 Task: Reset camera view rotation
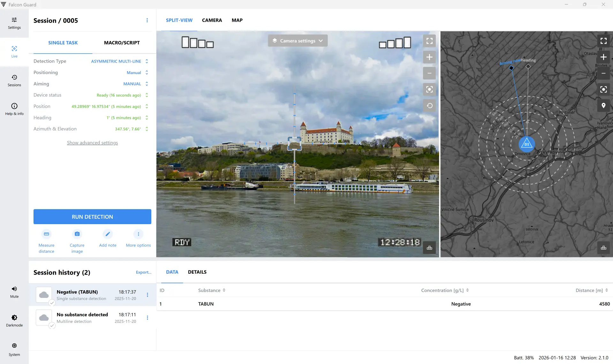pos(429,106)
